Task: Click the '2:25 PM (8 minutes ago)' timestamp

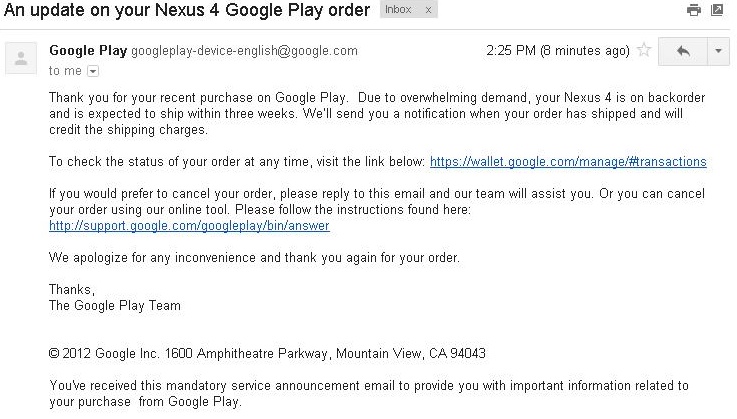Action: 558,50
